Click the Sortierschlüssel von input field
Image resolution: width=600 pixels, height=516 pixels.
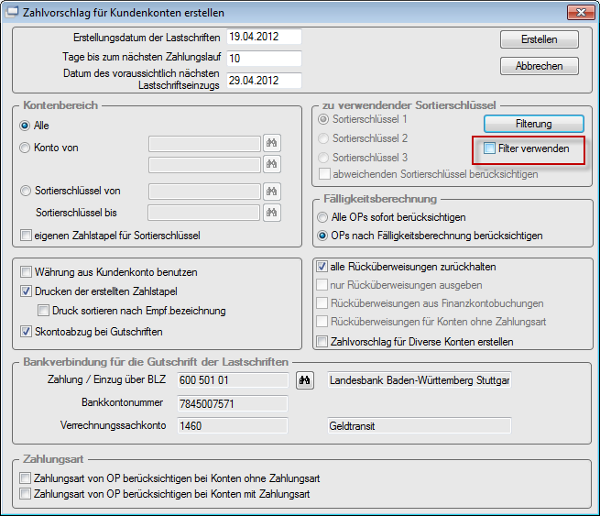tap(205, 191)
